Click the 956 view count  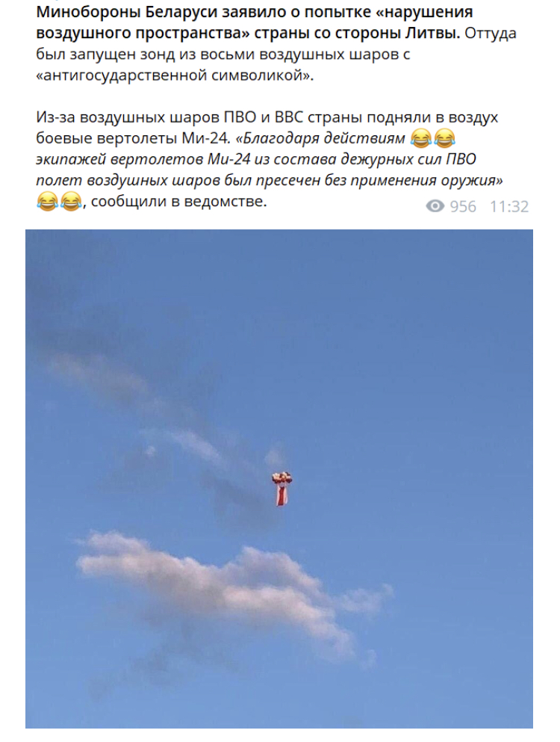(463, 206)
